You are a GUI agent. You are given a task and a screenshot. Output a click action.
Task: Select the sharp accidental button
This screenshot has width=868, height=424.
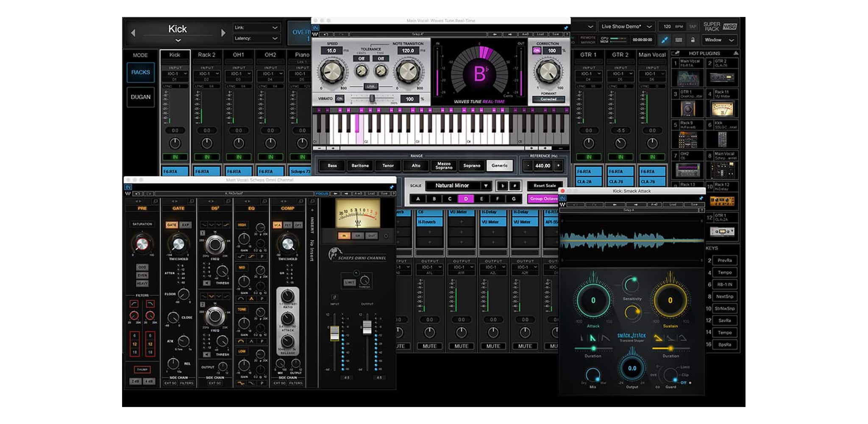[515, 186]
